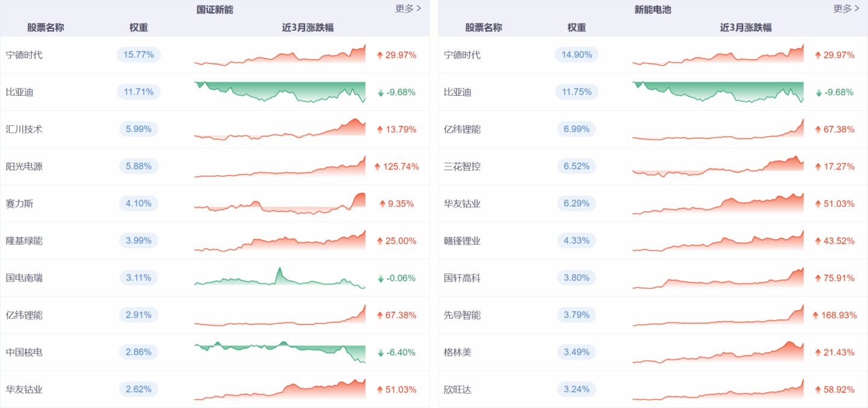This screenshot has height=408, width=868.
Task: Click the red up arrow beside 75.91%
Action: [x=818, y=278]
